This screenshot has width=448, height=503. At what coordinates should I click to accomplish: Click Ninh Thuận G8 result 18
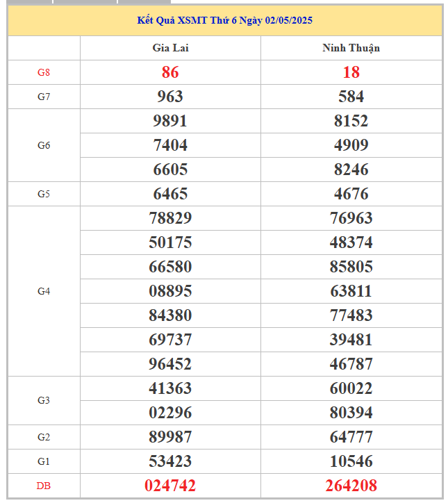[x=351, y=72]
